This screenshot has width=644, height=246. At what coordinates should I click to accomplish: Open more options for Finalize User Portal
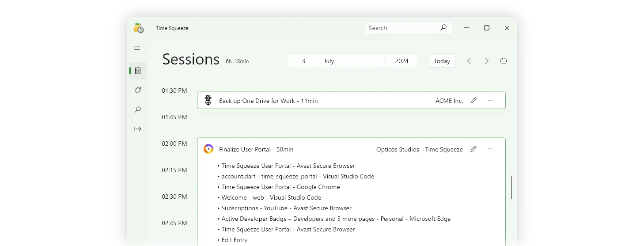coord(491,149)
